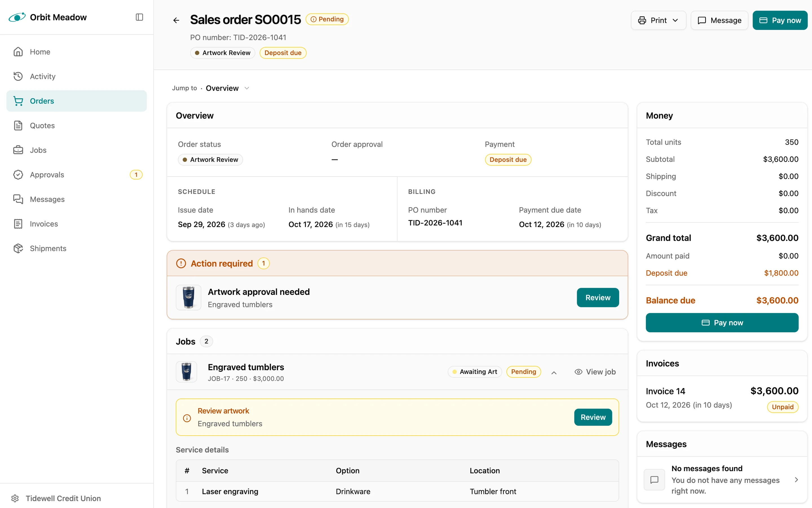Click the Deposit due amount $1,800.00

coord(781,273)
